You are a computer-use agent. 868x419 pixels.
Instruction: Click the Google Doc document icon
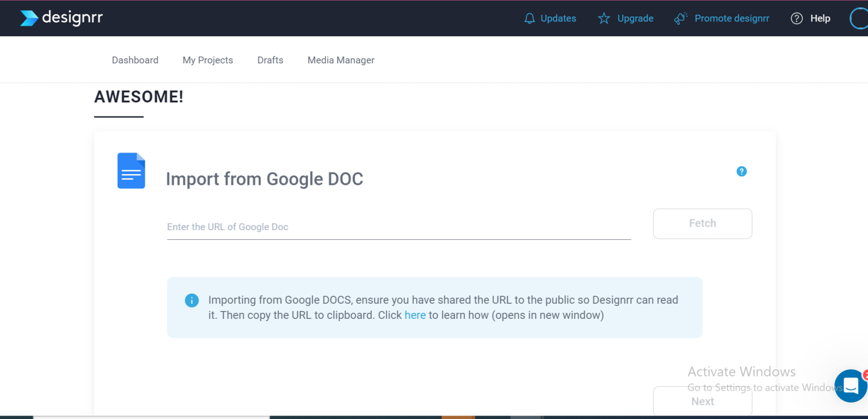131,171
